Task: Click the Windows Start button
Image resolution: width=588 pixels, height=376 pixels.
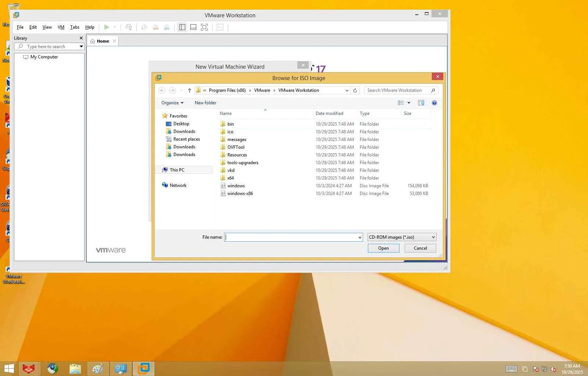Action: [9, 369]
